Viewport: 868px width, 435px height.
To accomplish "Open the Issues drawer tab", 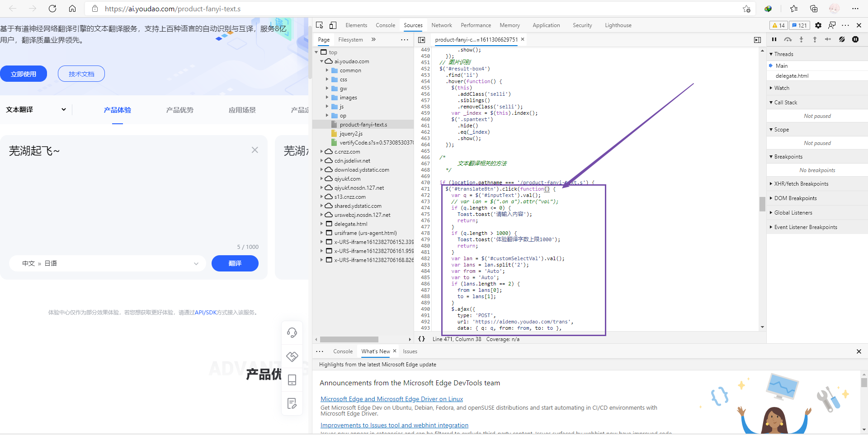I will click(410, 351).
